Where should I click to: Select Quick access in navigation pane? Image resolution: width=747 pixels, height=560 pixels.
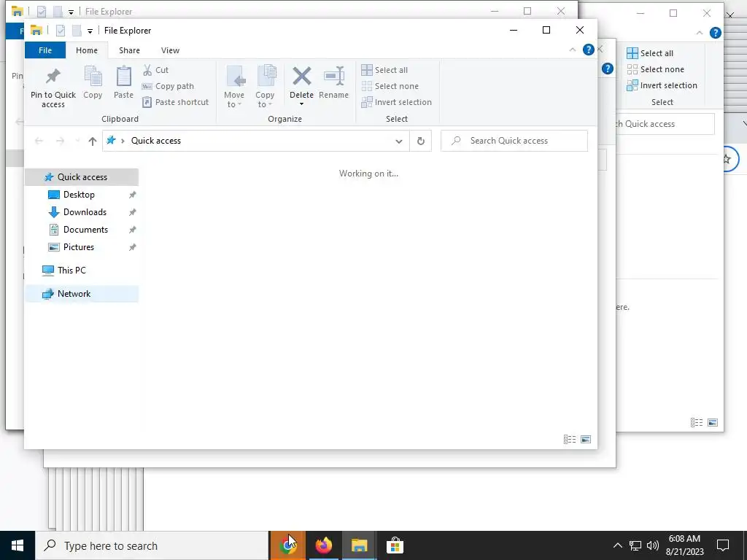click(x=82, y=177)
